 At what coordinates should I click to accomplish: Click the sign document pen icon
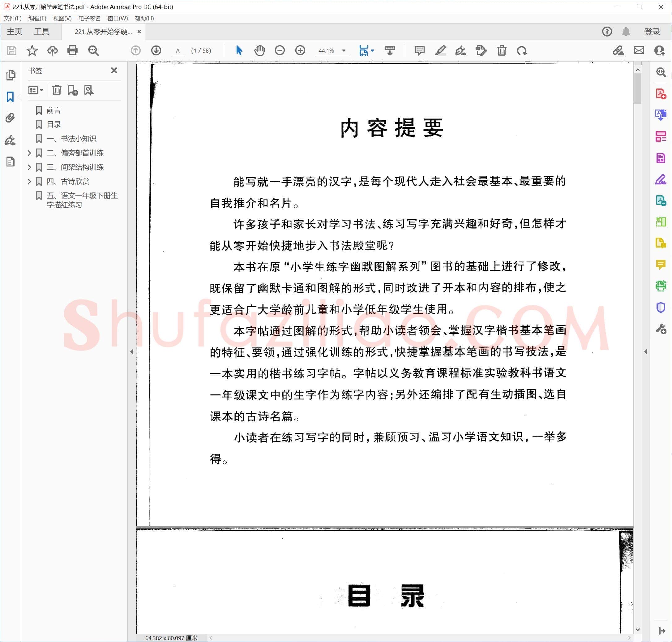(461, 51)
